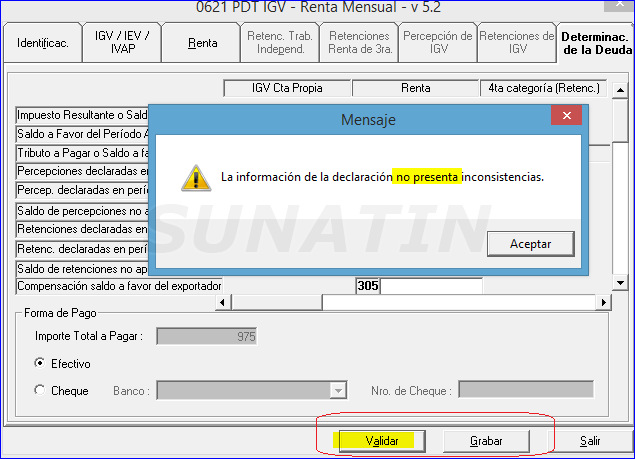Click the Grabar button
Viewport: 635px width, 459px height.
click(x=486, y=441)
